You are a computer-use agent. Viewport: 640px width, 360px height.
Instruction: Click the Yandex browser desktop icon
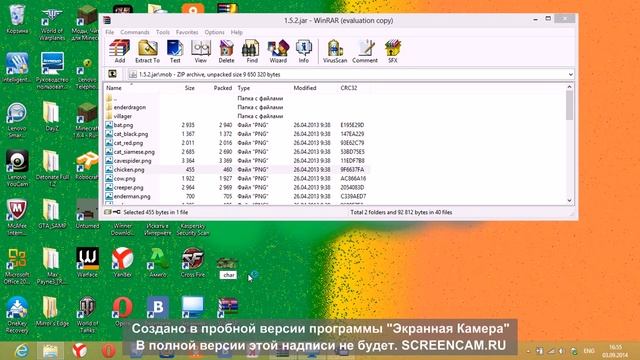(x=122, y=262)
